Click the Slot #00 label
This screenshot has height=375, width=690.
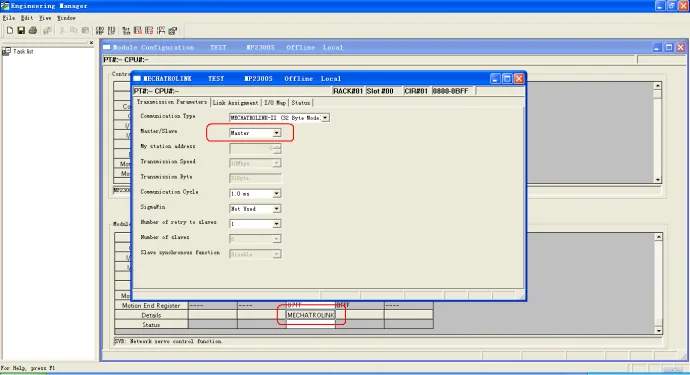[380, 91]
